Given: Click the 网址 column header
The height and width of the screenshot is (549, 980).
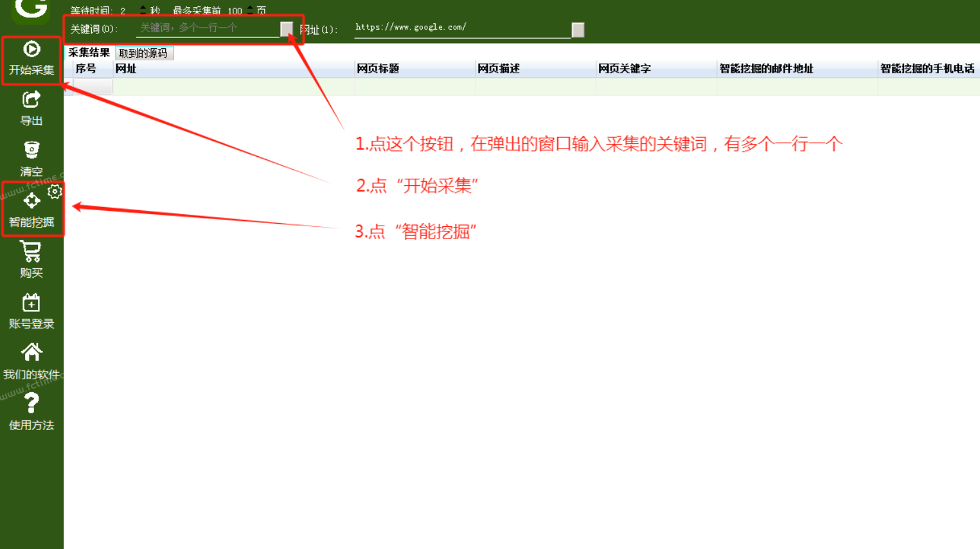Looking at the screenshot, I should point(233,69).
